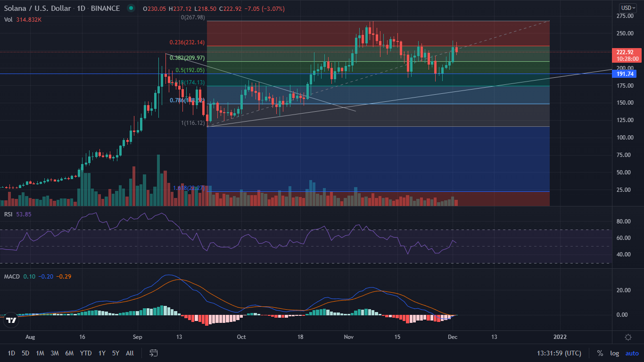Select the 3M date range
The height and width of the screenshot is (362, 644).
pyautogui.click(x=55, y=353)
